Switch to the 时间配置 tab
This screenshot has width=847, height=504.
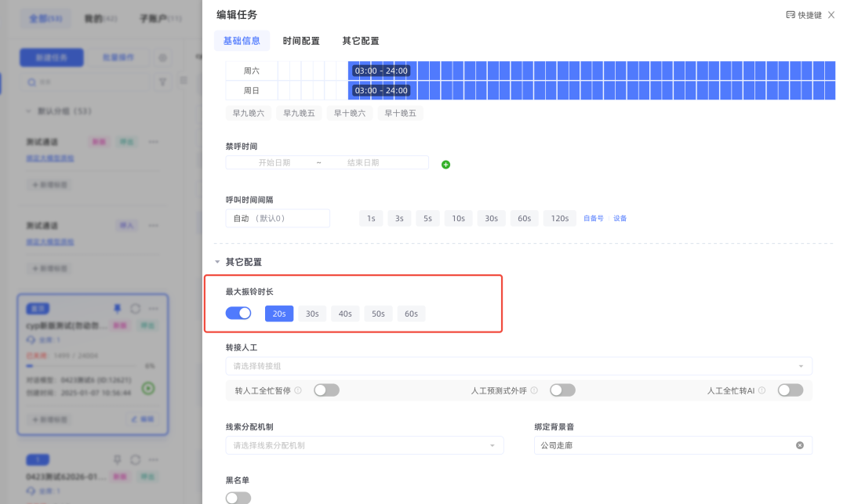(301, 41)
